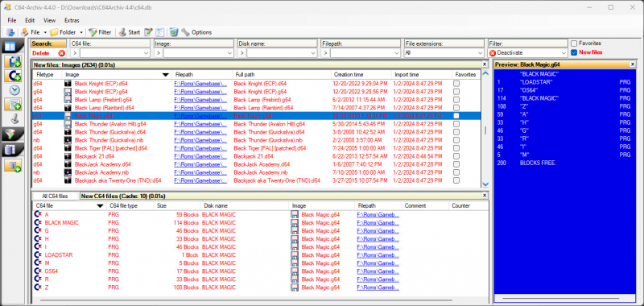Open the View menu
644x306 pixels.
coord(49,20)
